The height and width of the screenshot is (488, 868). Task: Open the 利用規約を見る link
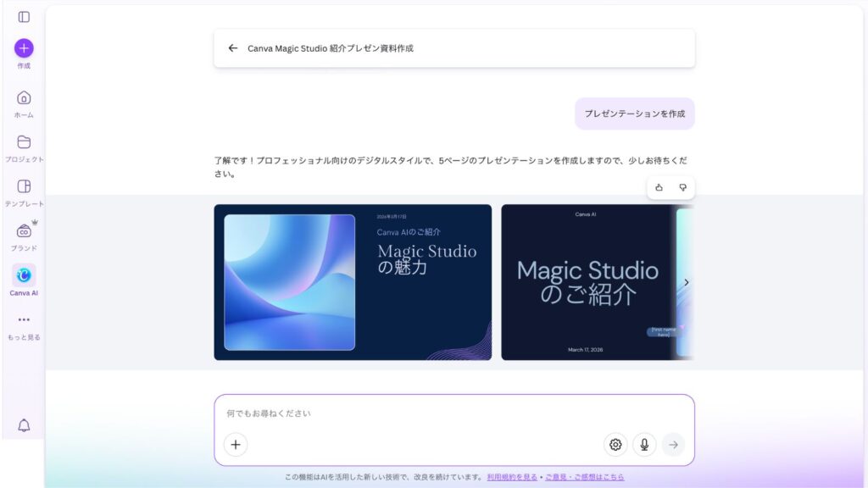[512, 477]
